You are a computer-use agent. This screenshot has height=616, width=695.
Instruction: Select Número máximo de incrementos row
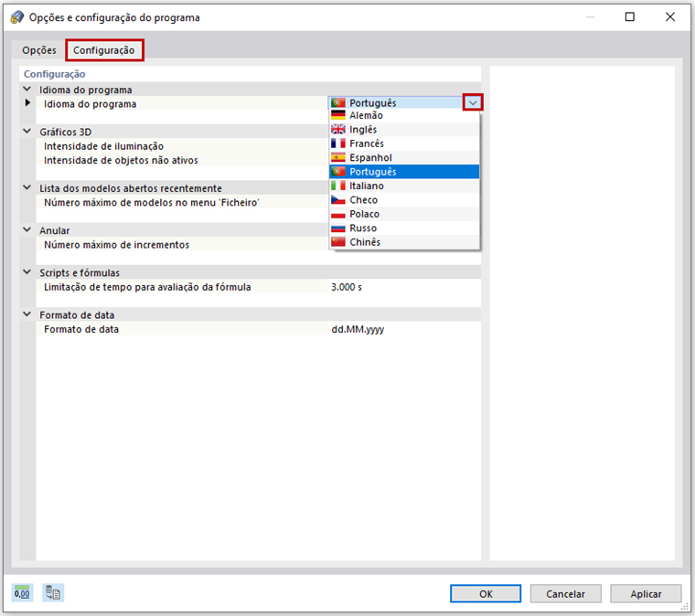(182, 244)
